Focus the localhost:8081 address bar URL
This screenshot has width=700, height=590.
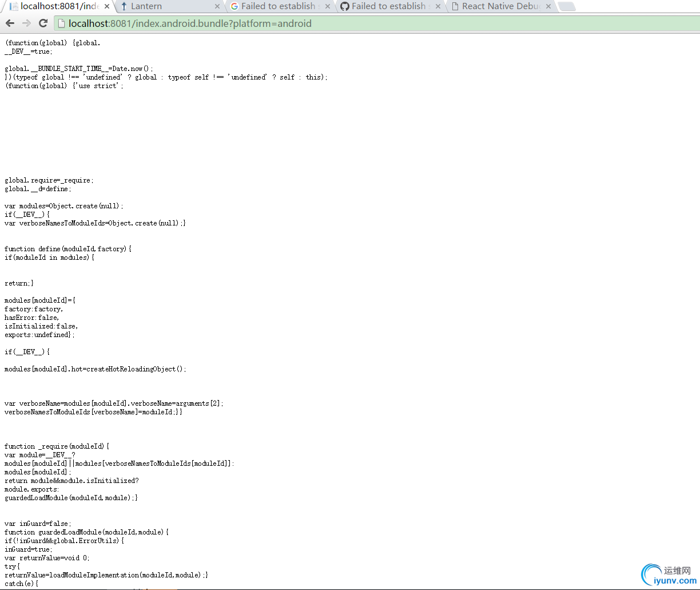(x=190, y=23)
